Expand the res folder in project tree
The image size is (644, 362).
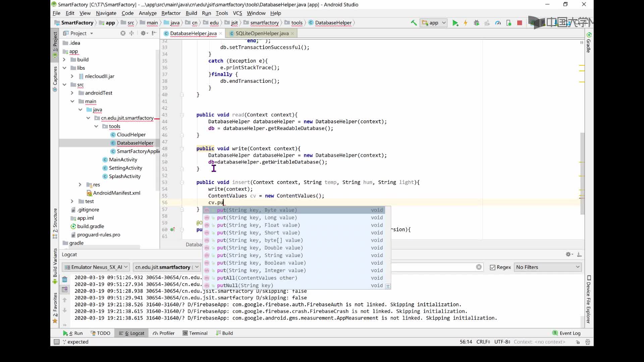80,185
